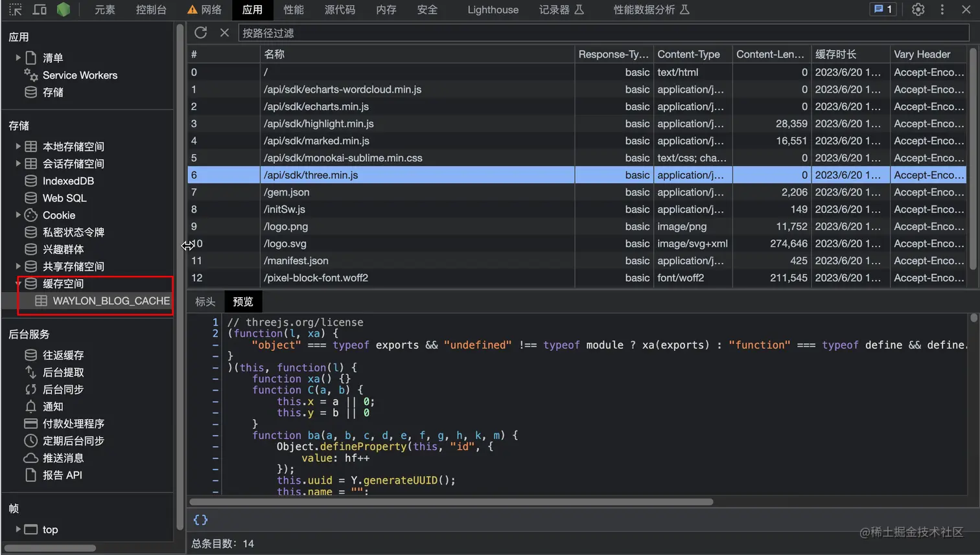Screen dimensions: 980x555
Task: Expand the 本地存储空间 tree node
Action: (18, 146)
